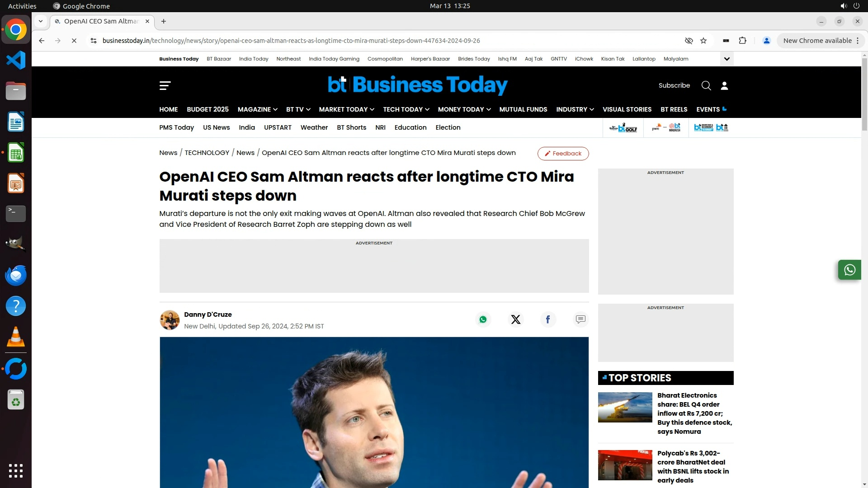Share article on X icon
868x488 pixels.
(x=515, y=319)
